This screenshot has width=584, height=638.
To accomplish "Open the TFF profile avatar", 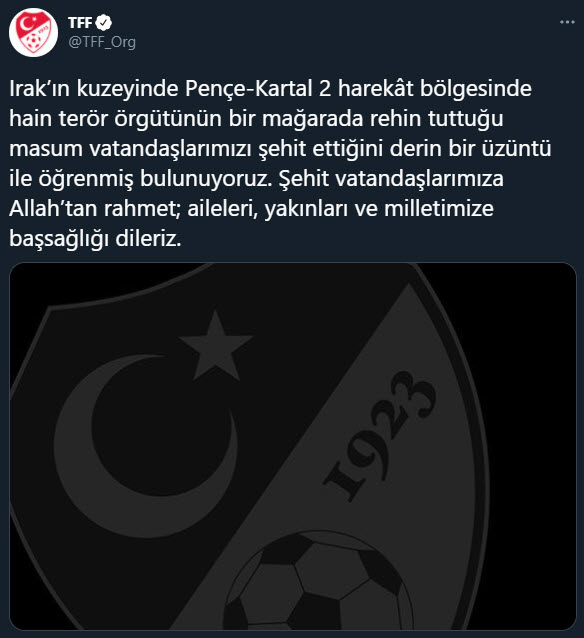I will coord(33,33).
